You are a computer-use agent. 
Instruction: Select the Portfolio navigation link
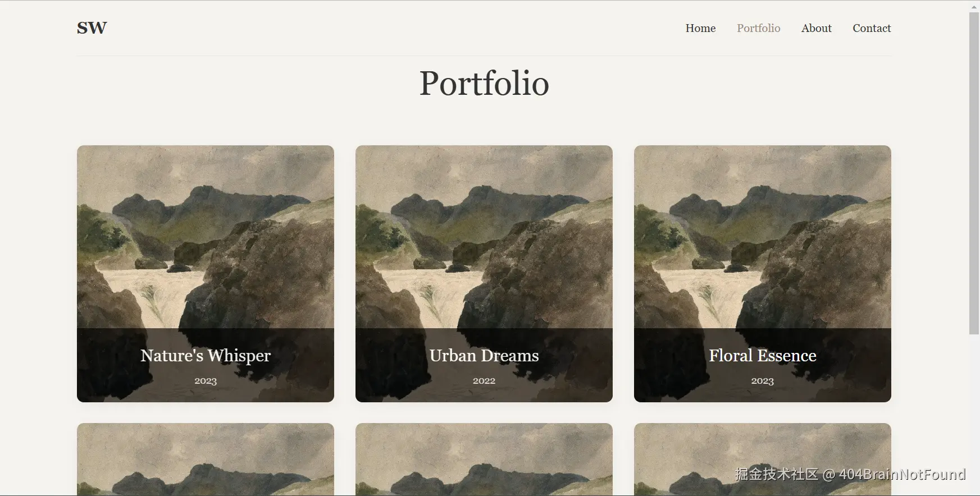(x=758, y=28)
